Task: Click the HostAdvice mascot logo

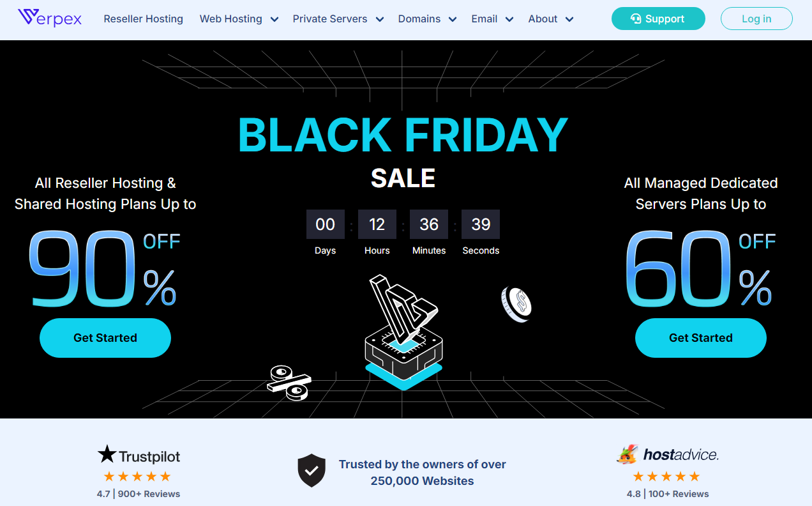Action: point(628,454)
